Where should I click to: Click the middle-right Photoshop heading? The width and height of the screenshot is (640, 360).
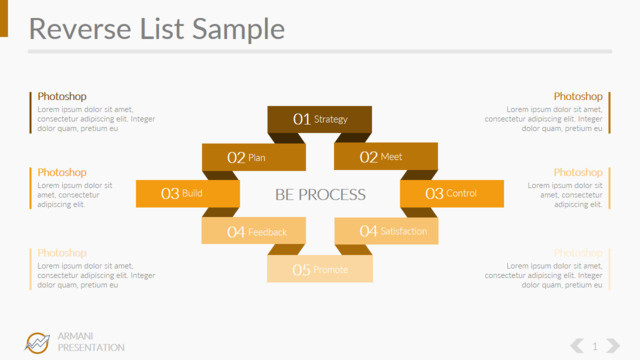578,172
